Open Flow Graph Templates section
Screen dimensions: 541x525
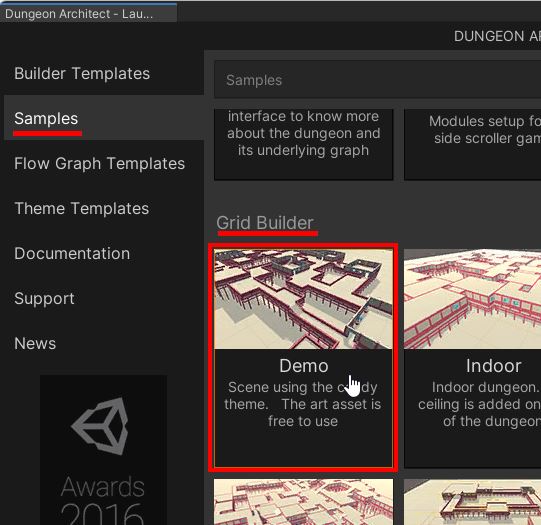(99, 164)
